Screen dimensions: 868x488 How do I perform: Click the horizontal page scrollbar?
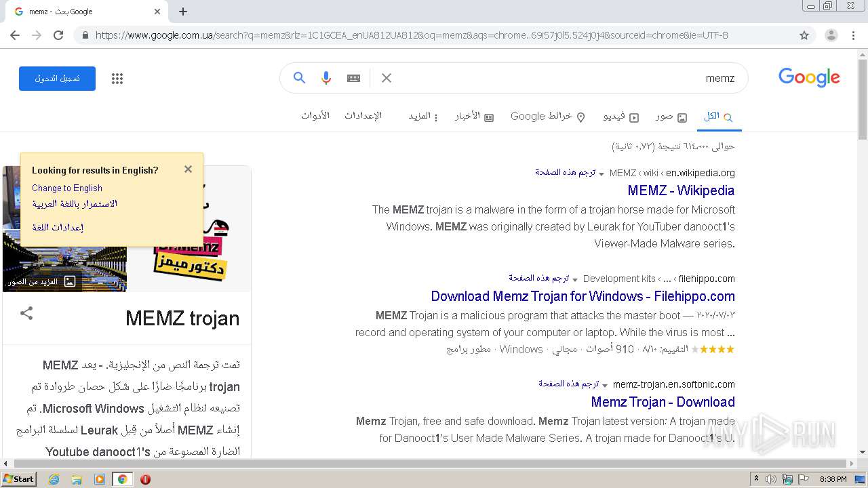coord(429,464)
